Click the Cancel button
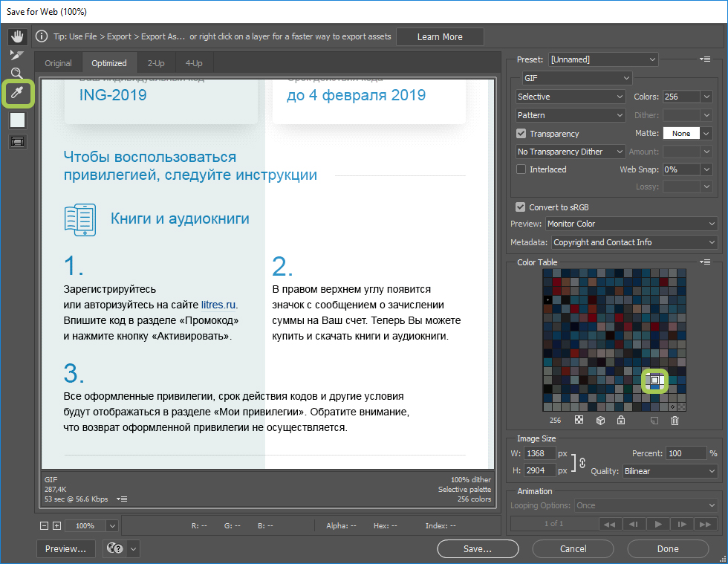Screen dimensions: 728x564 (573, 548)
